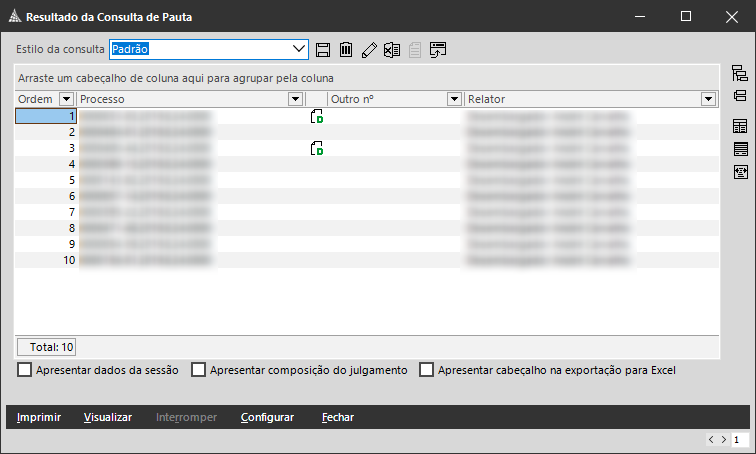Select Visualizar in the bottom bar
The image size is (756, 454).
(x=108, y=417)
